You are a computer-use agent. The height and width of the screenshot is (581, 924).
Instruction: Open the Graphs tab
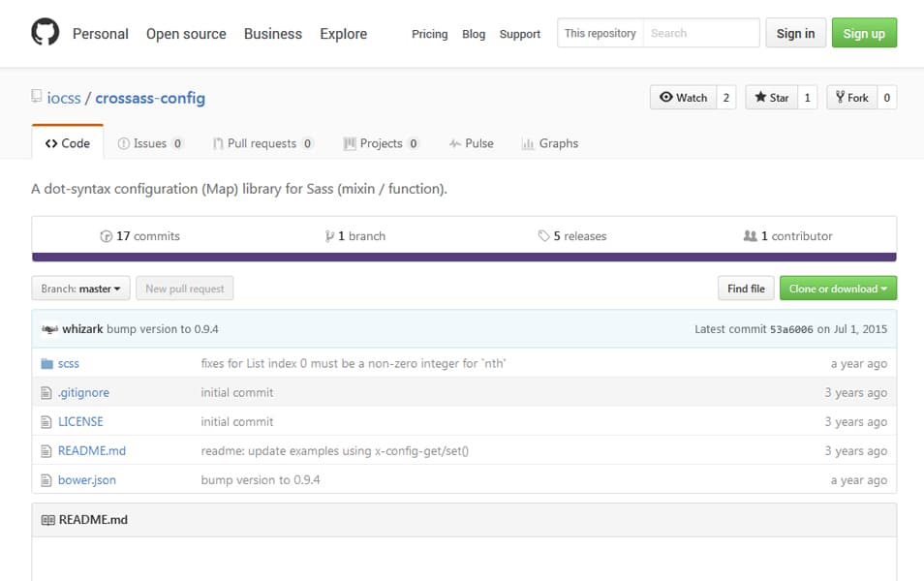550,143
